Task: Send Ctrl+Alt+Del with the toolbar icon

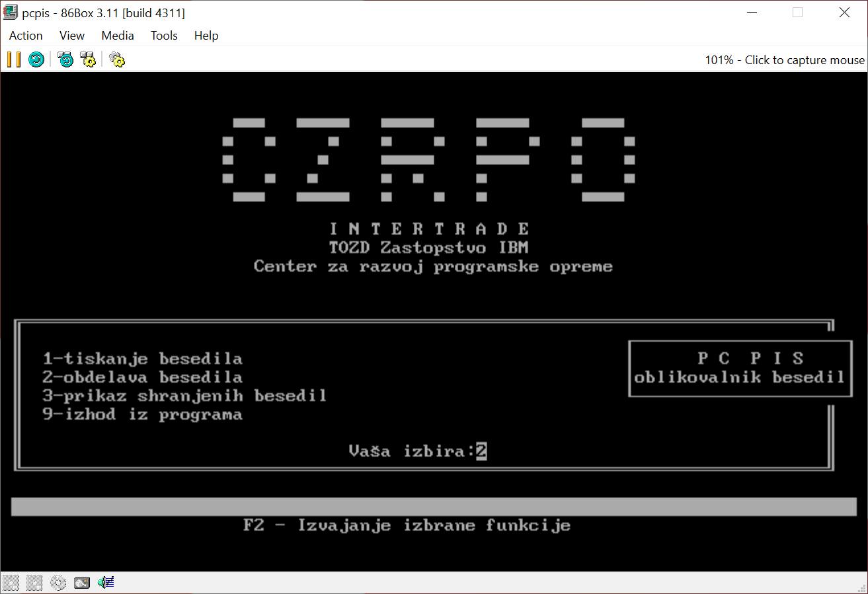Action: tap(65, 59)
